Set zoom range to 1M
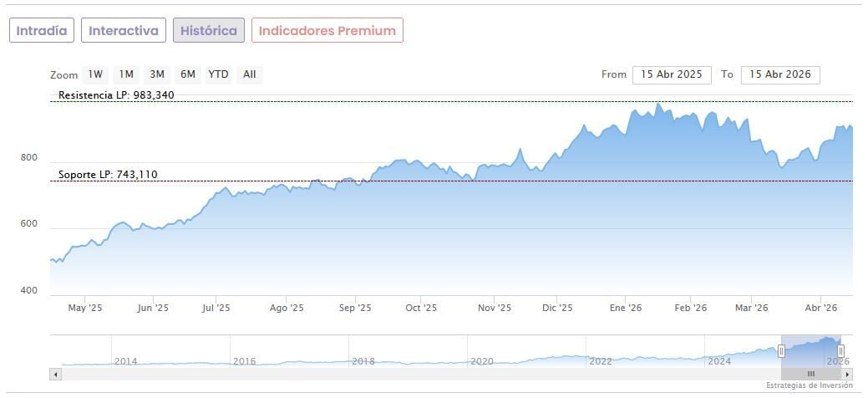This screenshot has height=398, width=868. click(126, 74)
